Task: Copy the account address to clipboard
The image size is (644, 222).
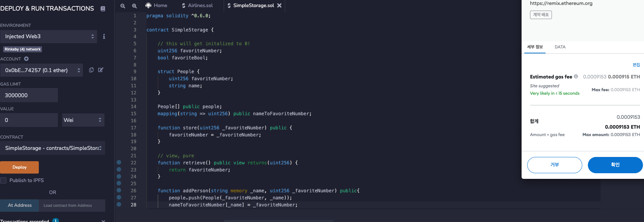Action: (x=91, y=70)
